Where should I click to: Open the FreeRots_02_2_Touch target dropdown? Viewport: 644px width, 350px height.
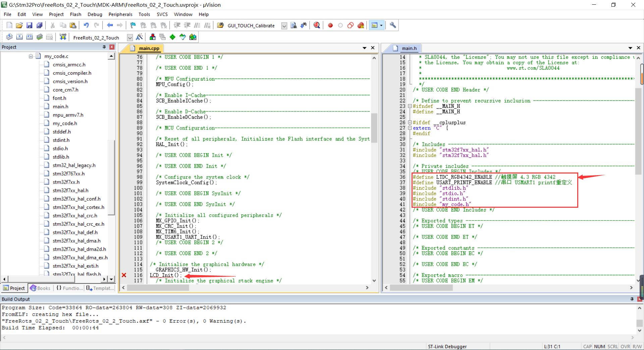coord(130,38)
